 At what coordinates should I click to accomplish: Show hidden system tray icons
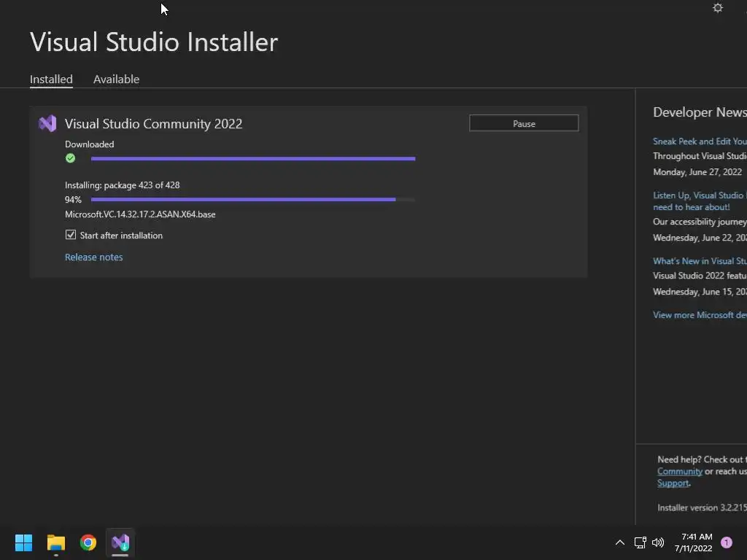(620, 542)
